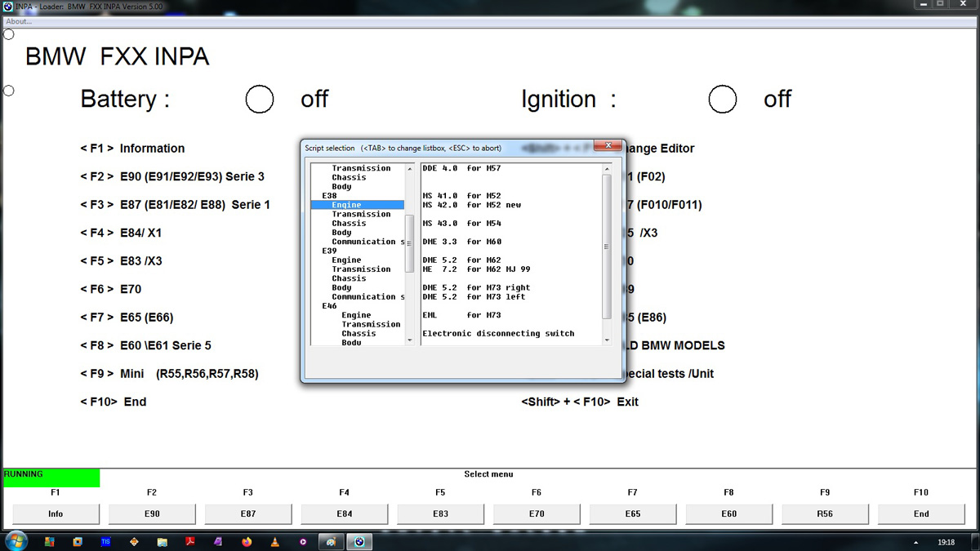The height and width of the screenshot is (551, 980).
Task: Choose 'DME 5.2 for M73 left' script
Action: coord(474,296)
